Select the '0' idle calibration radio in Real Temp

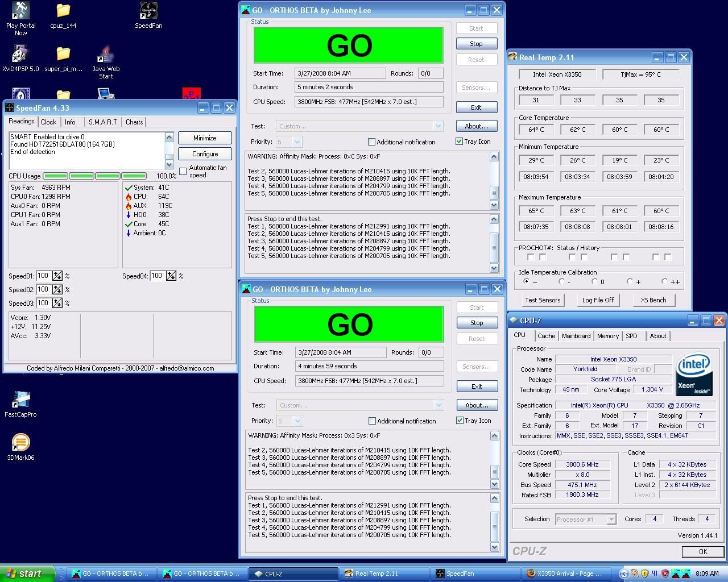594,281
